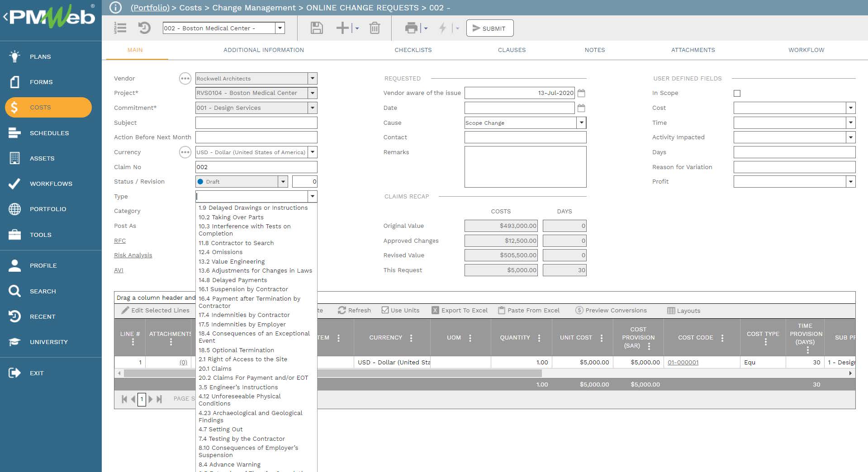This screenshot has width=868, height=472.
Task: Expand the Profit dropdown
Action: 851,182
